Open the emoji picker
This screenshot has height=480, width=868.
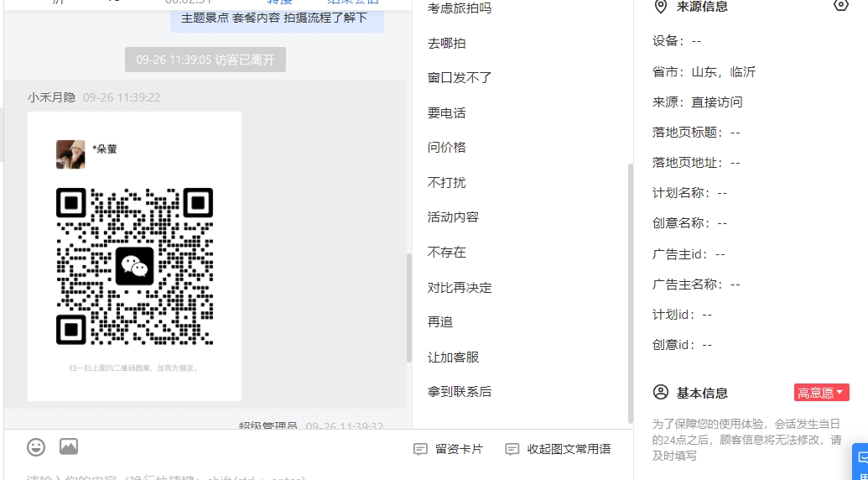click(x=36, y=446)
